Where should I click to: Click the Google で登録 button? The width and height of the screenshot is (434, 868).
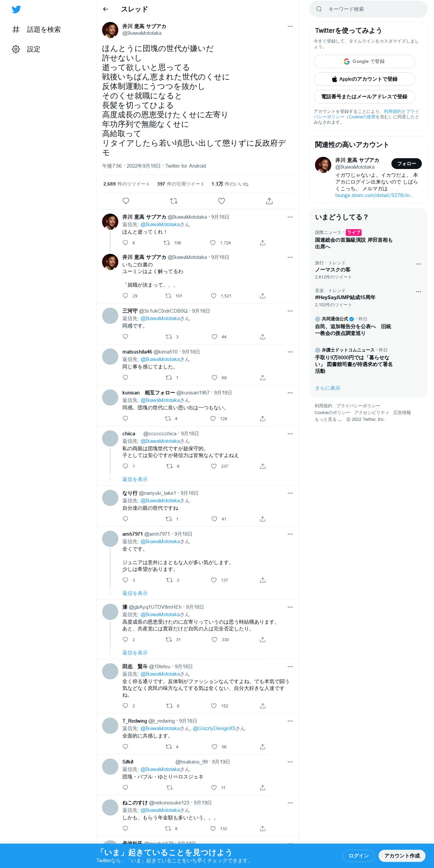364,62
